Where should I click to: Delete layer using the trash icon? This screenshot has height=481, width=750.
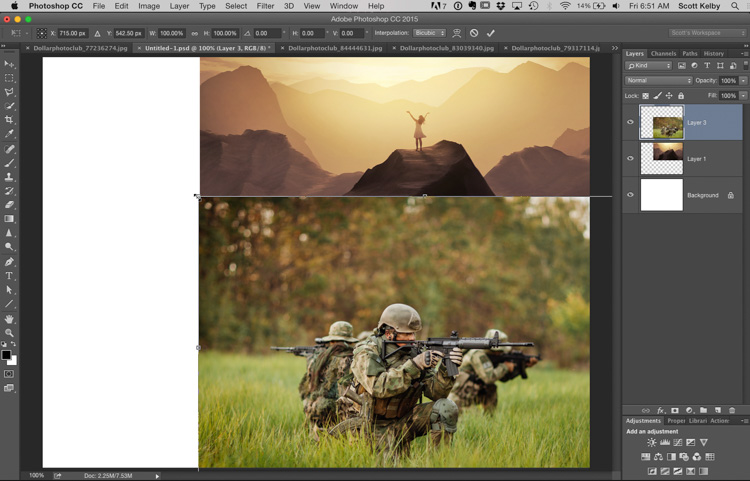coord(732,410)
